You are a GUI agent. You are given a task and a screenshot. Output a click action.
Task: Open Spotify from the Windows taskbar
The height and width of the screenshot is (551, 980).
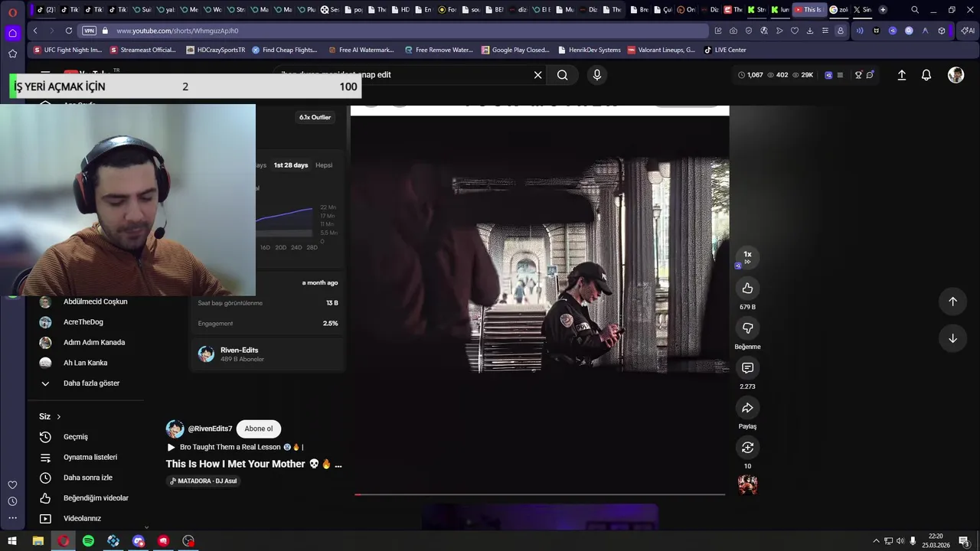[x=88, y=541]
